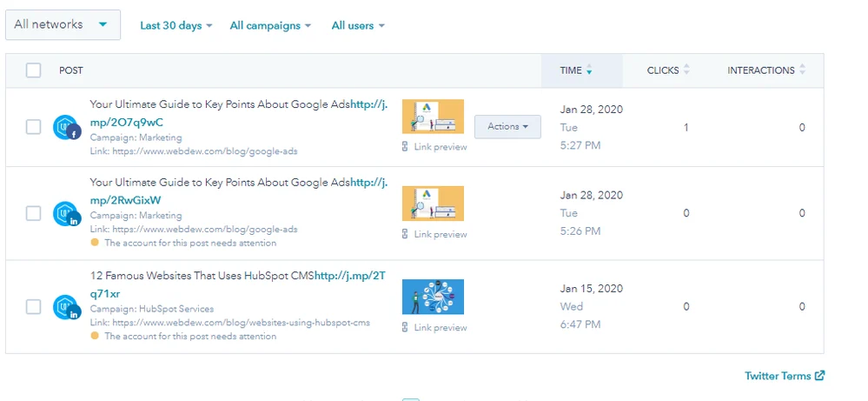Select checkbox for Jan 28 5:26 PM post
The height and width of the screenshot is (401, 868).
pos(33,213)
